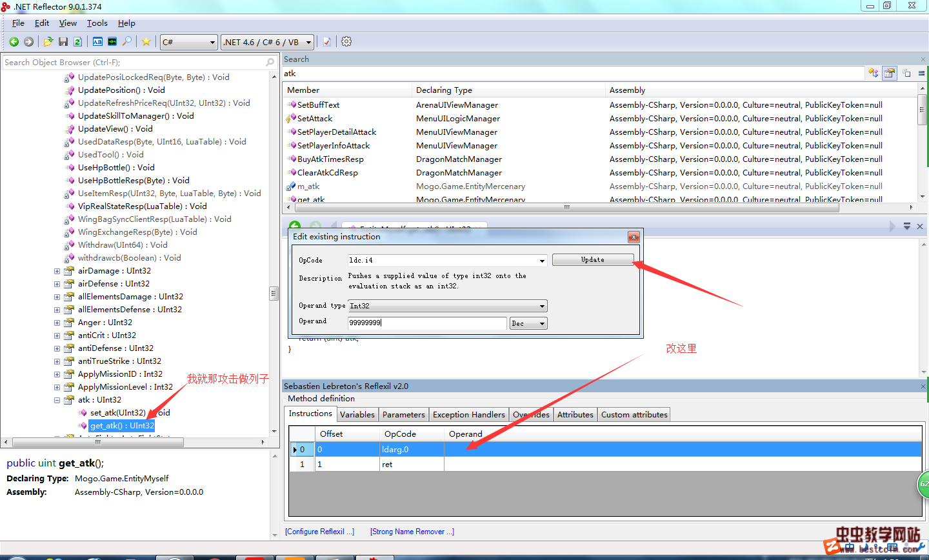Click the Refresh icon in the toolbar
Screen dimensions: 929x560
tap(77, 42)
